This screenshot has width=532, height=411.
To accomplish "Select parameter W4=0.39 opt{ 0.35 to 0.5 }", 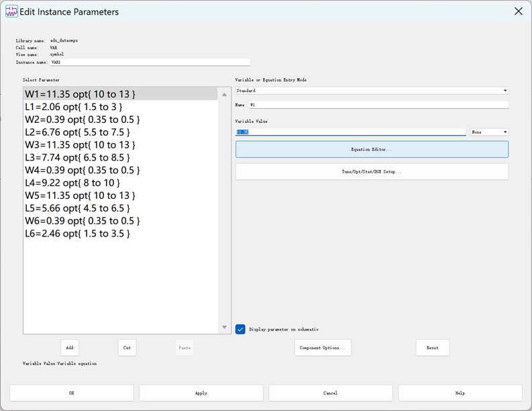I will 121,170.
